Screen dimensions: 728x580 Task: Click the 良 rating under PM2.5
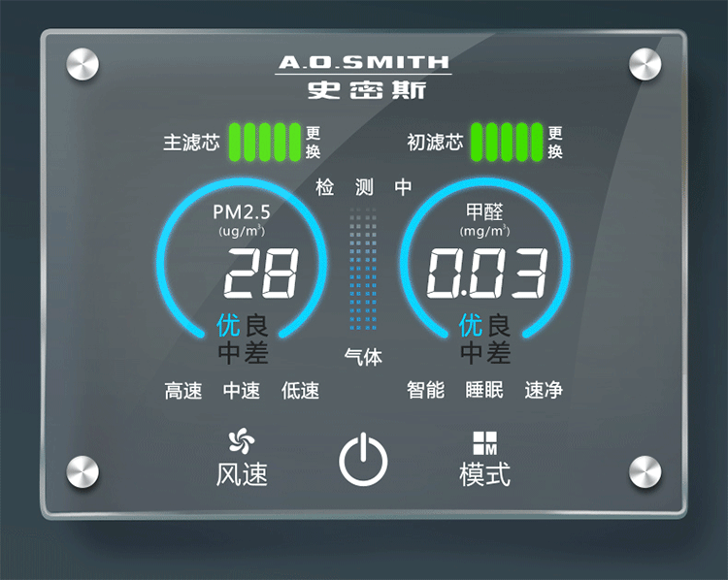(x=256, y=325)
